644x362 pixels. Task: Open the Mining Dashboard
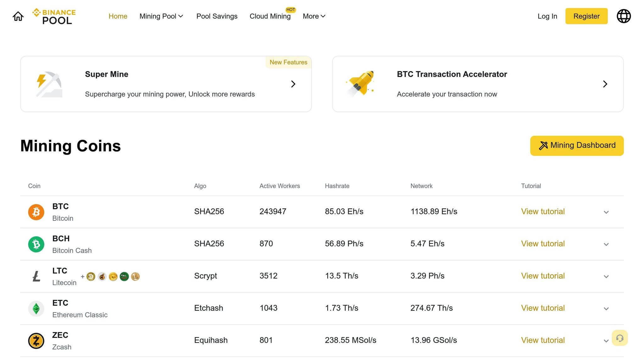point(577,145)
